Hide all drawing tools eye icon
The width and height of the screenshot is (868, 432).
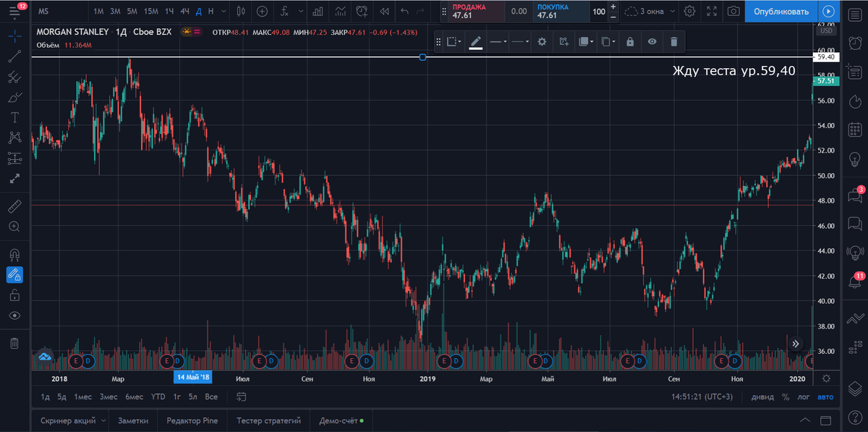[14, 315]
